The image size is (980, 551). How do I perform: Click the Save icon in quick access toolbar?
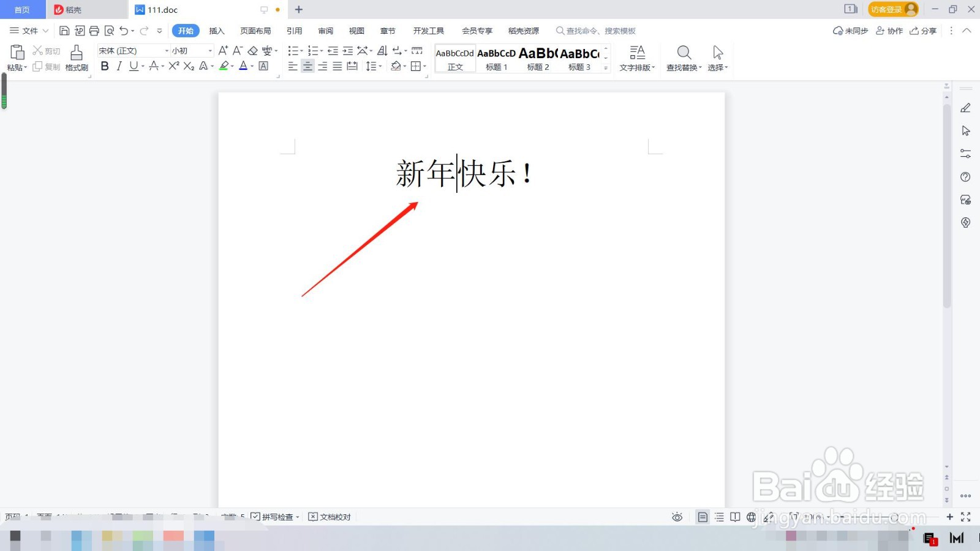click(x=64, y=31)
